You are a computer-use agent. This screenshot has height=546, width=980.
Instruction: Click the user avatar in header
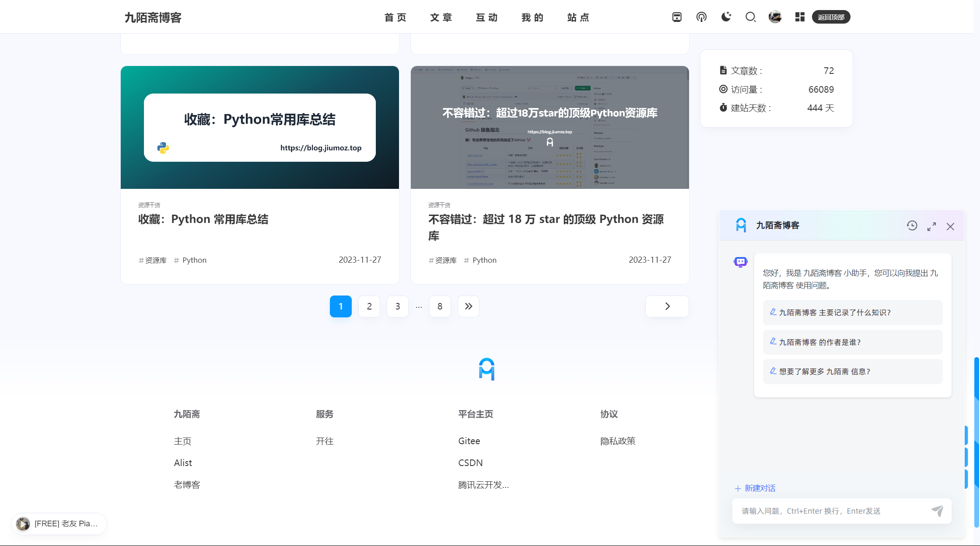tap(775, 17)
